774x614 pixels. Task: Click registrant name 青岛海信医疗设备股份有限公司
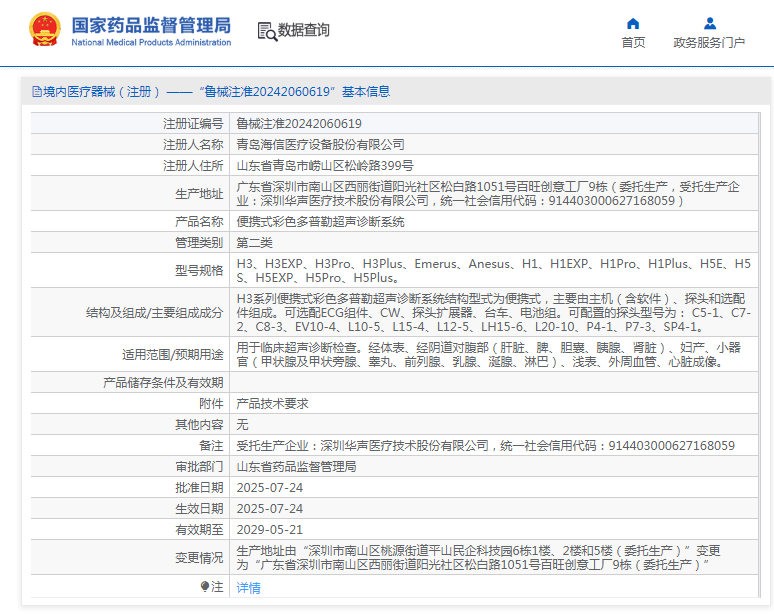320,145
